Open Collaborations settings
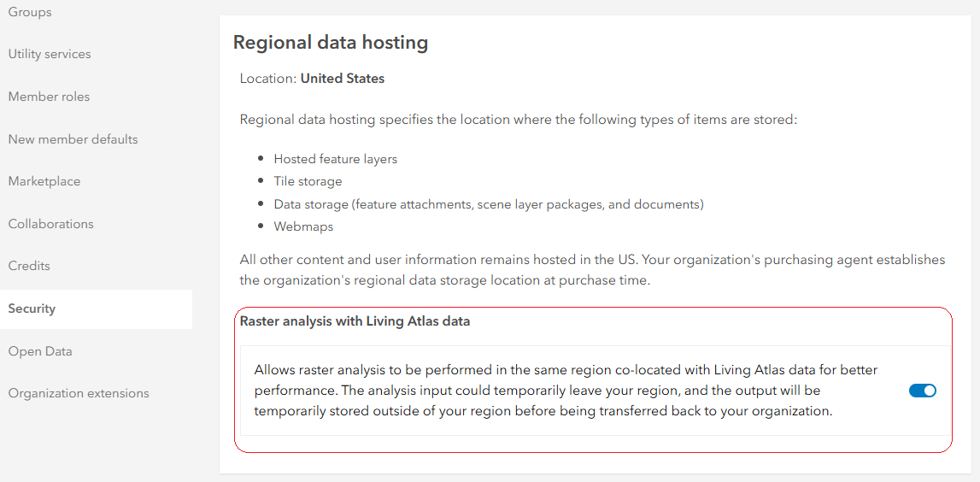This screenshot has width=980, height=482. click(51, 224)
